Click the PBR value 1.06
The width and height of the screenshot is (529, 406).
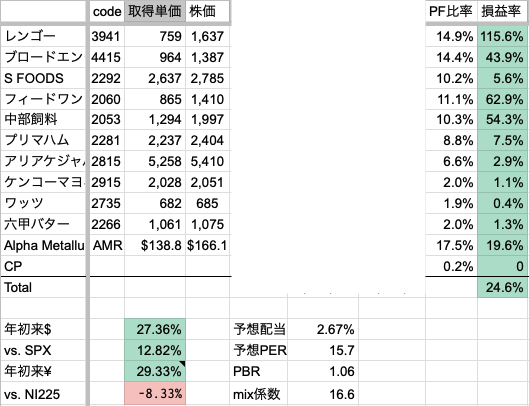323,371
